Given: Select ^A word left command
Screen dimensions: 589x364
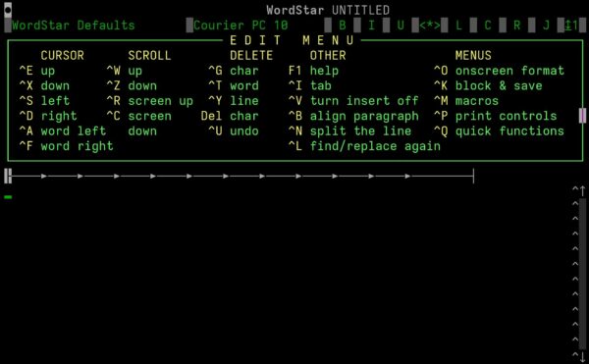Looking at the screenshot, I should pos(63,130).
